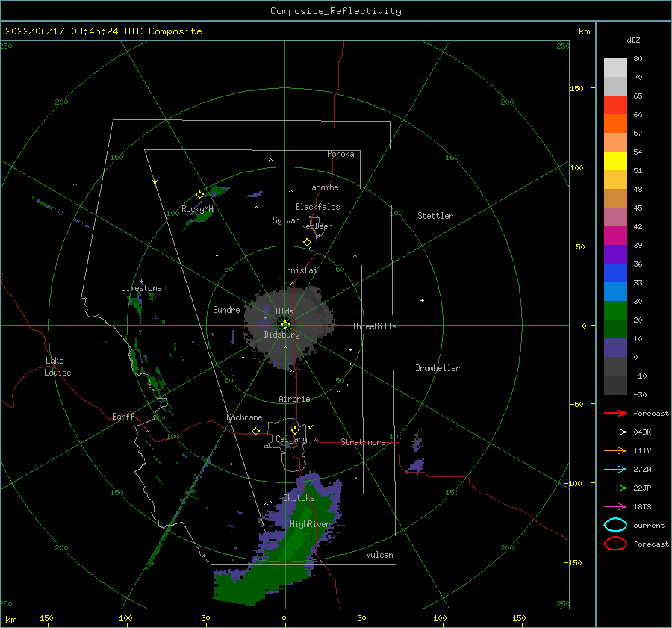Click the RedDeer city label
The image size is (672, 628).
click(317, 226)
